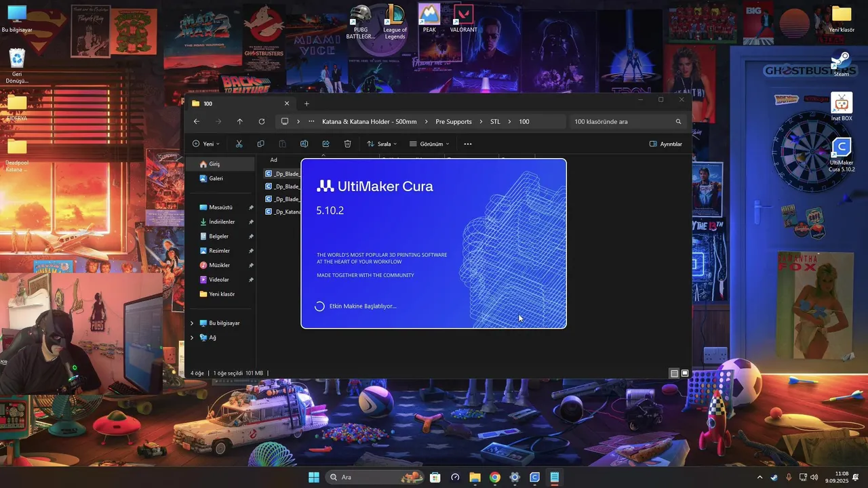
Task: Switch to Cura from the taskbar
Action: [534, 477]
